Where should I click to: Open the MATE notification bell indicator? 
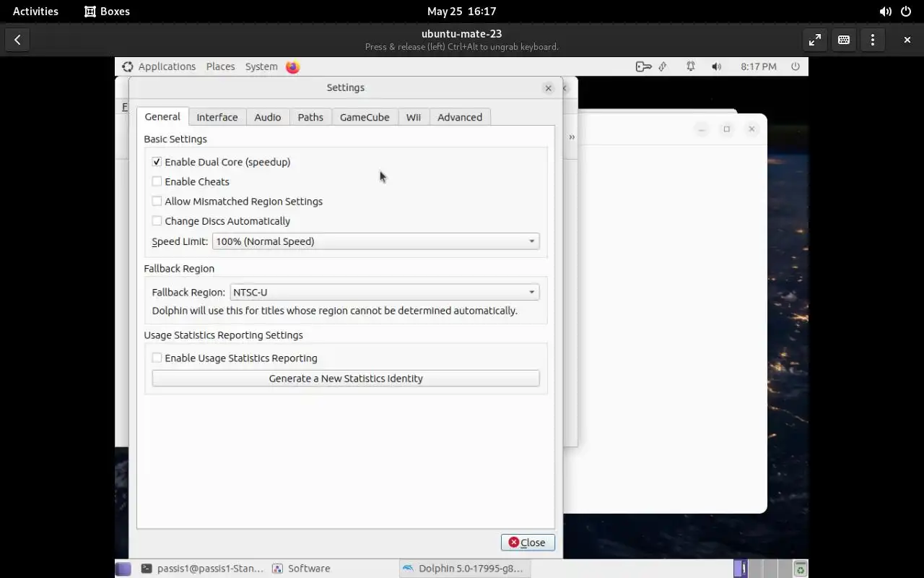point(691,66)
